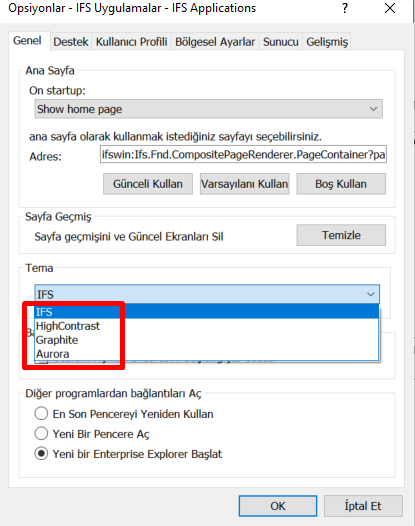
Task: Pick the Graphite theme option
Action: (x=207, y=340)
